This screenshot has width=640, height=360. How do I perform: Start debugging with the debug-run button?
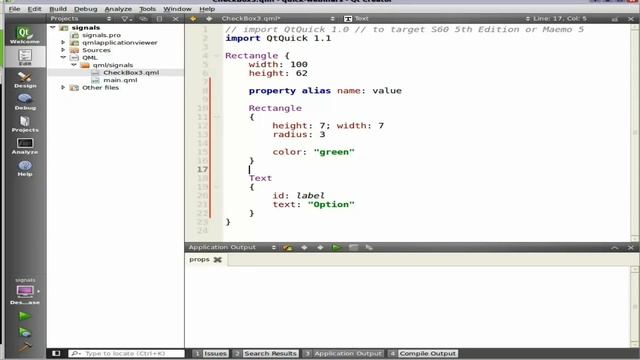coord(24,332)
